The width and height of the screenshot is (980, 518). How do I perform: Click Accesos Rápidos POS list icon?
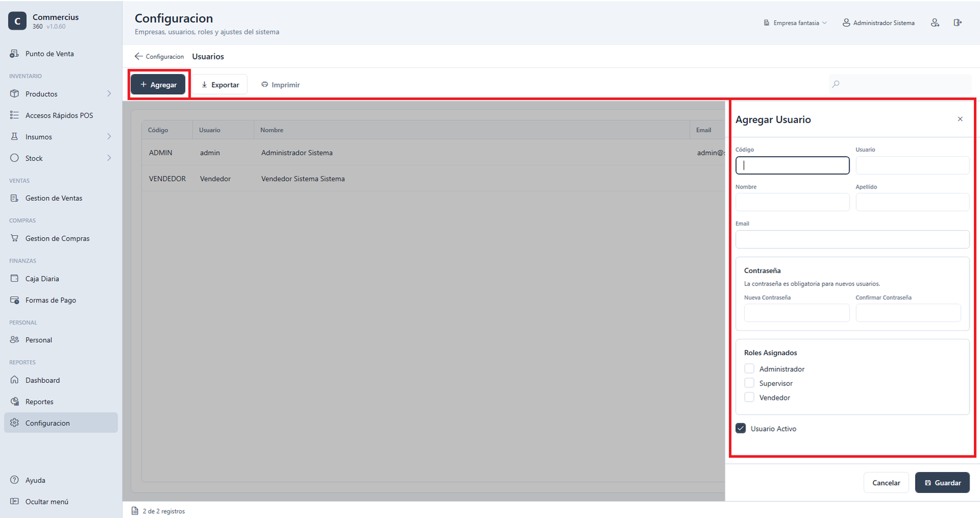pyautogui.click(x=14, y=115)
